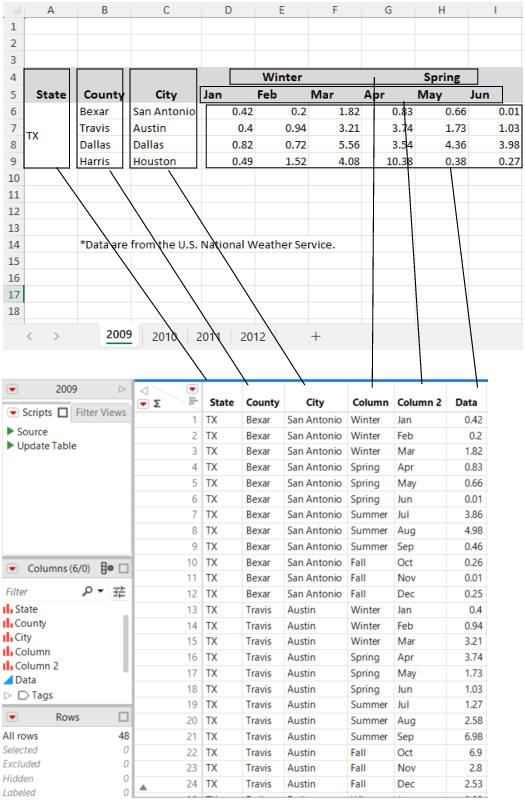The image size is (525, 800).
Task: Click the column filter magnifier icon
Action: pos(87,591)
